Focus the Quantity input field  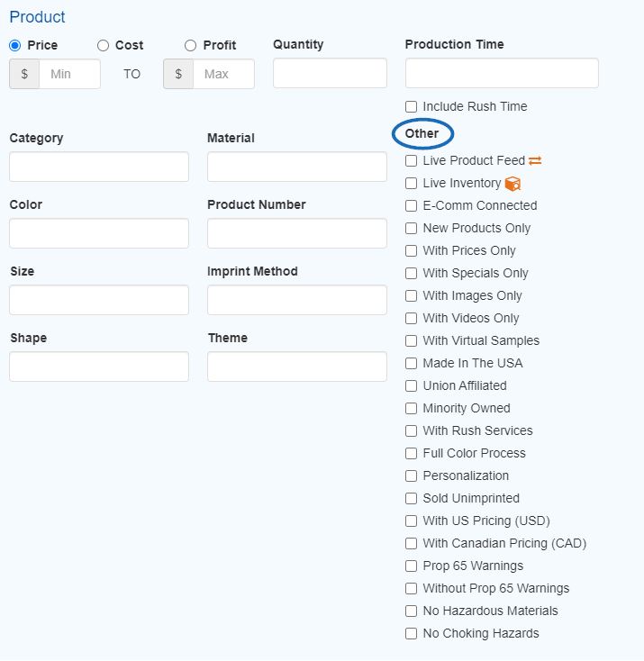[x=330, y=73]
